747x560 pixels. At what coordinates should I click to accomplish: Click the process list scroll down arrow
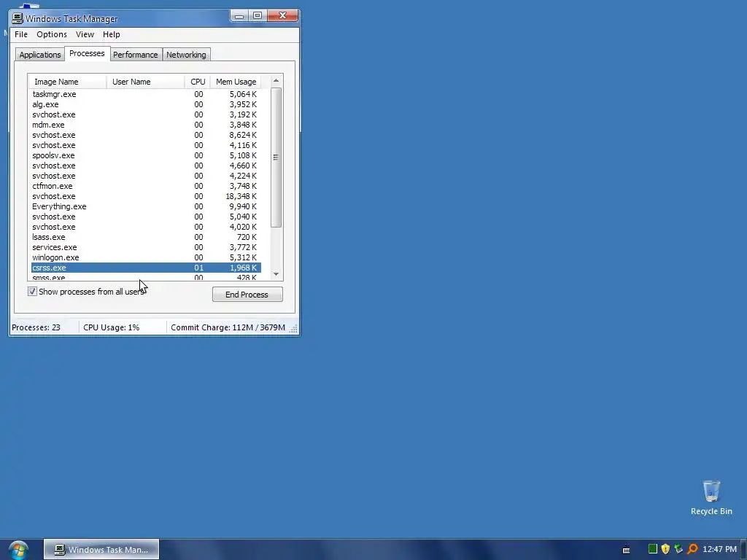(x=276, y=274)
